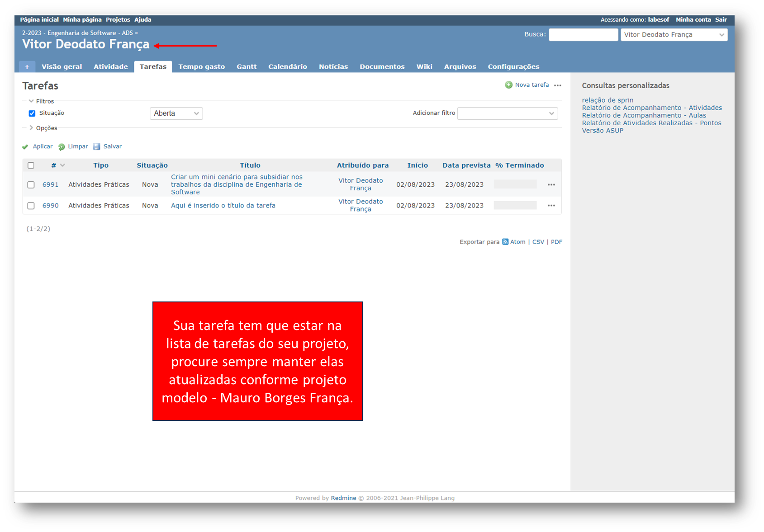Click the plus tab in project menu
764x532 pixels.
27,66
